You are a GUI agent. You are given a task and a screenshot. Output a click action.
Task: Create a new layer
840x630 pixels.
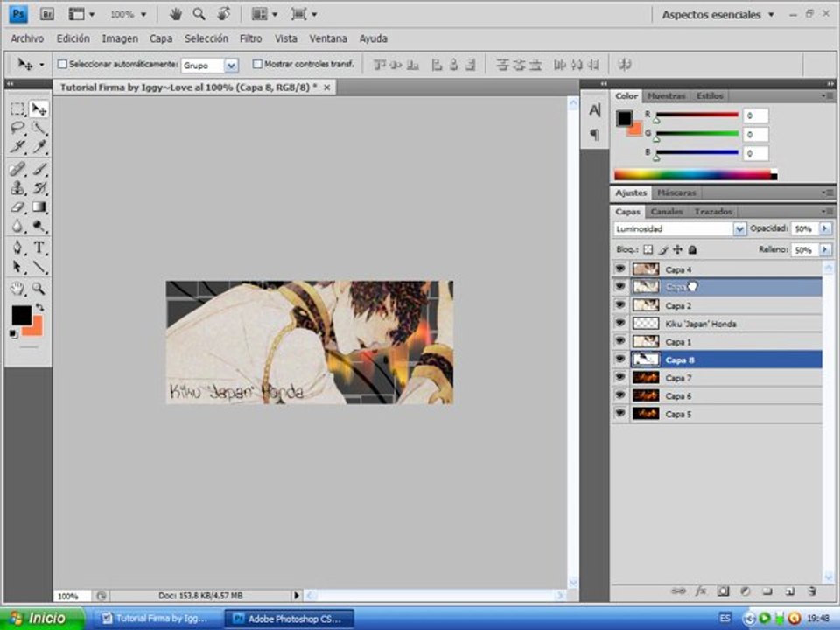point(789,591)
